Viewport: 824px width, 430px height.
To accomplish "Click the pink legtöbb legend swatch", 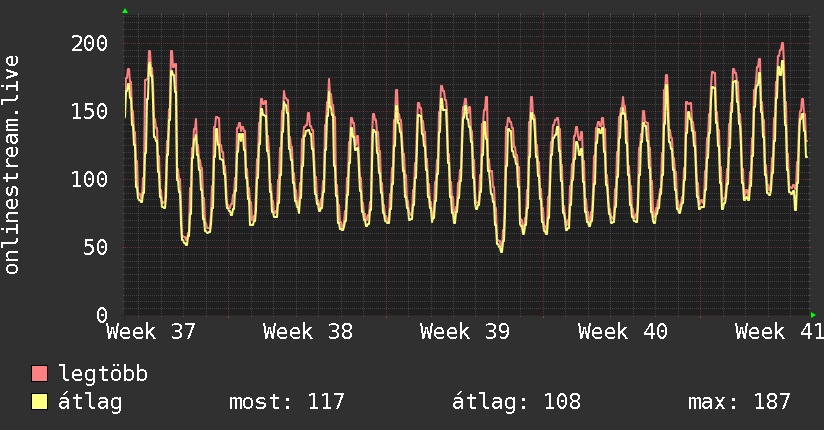I will (x=39, y=373).
